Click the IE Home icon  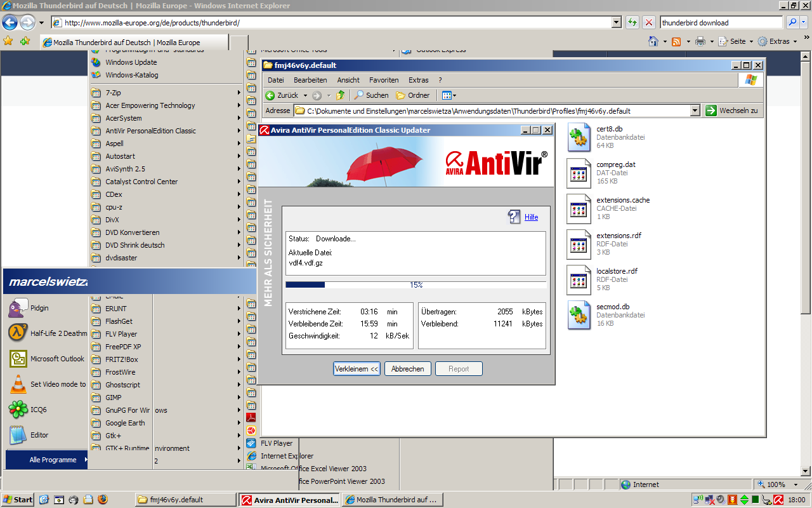click(x=653, y=41)
